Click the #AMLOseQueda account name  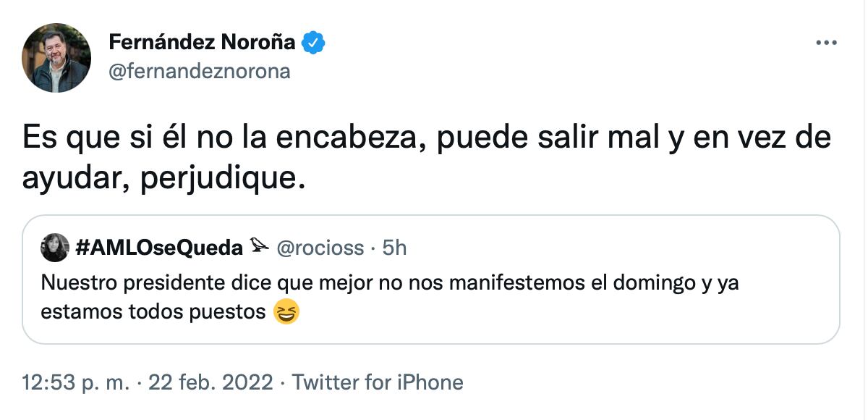(159, 248)
